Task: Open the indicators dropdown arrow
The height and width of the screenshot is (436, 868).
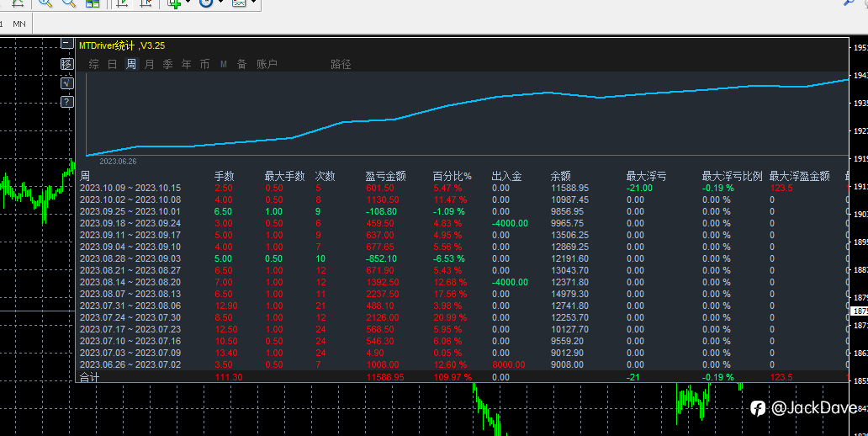Action: [188, 3]
